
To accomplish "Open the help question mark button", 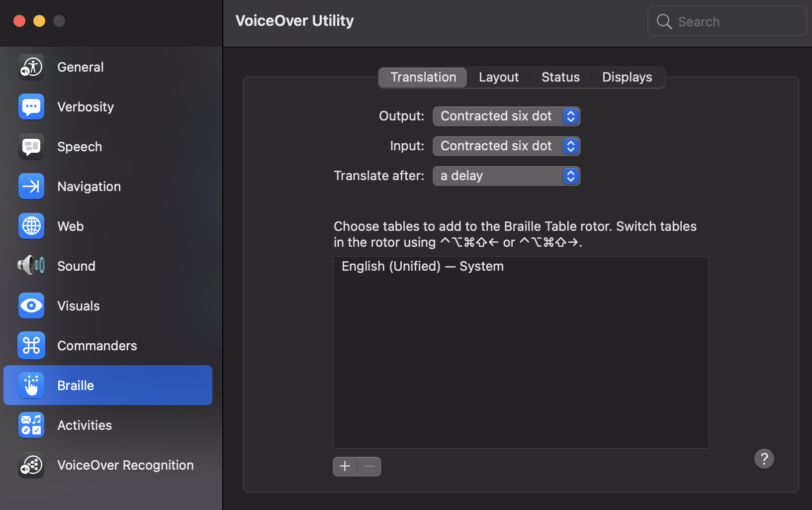I will pos(764,458).
